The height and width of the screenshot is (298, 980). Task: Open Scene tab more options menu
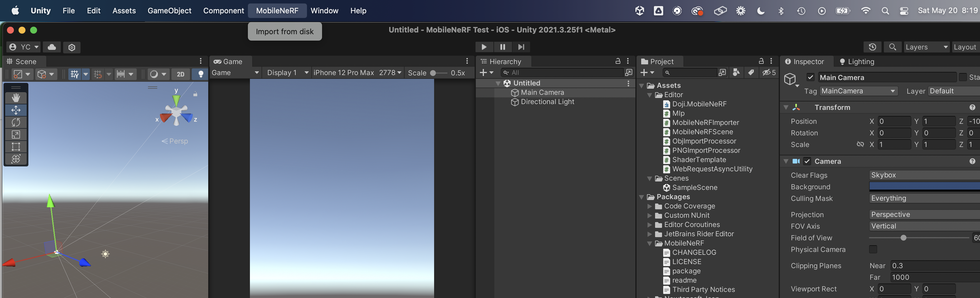tap(201, 61)
